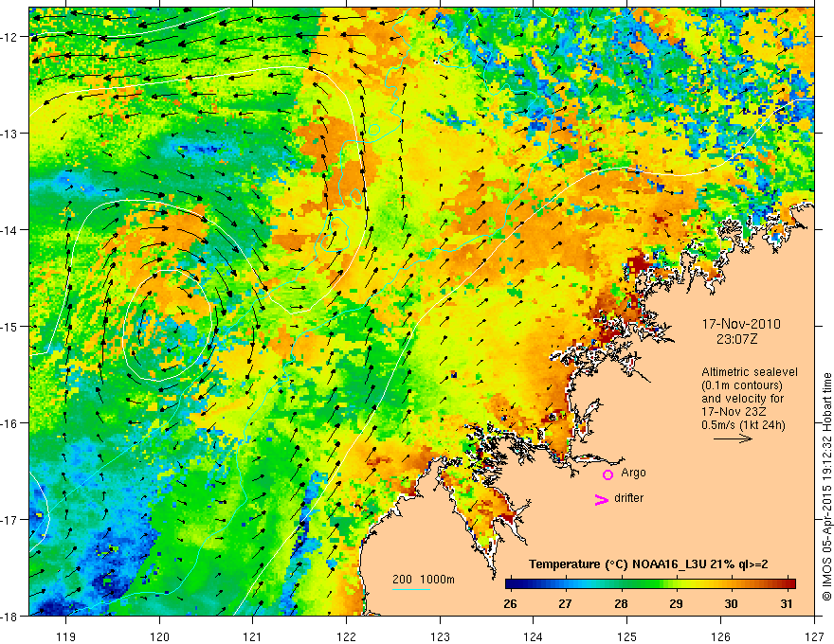The image size is (834, 644).
Task: Click the 'Temperature (°C) NOAA16_L3U 21% ql>=2' title
Action: (648, 564)
